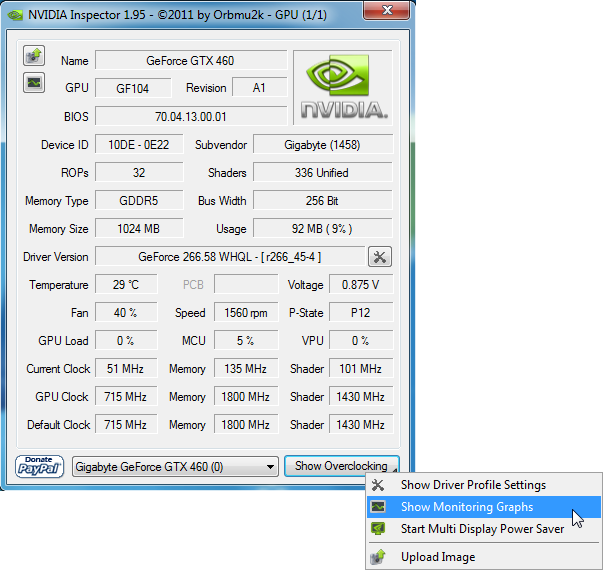Click the NVIDIA Inspector title bar app icon

coord(16,13)
